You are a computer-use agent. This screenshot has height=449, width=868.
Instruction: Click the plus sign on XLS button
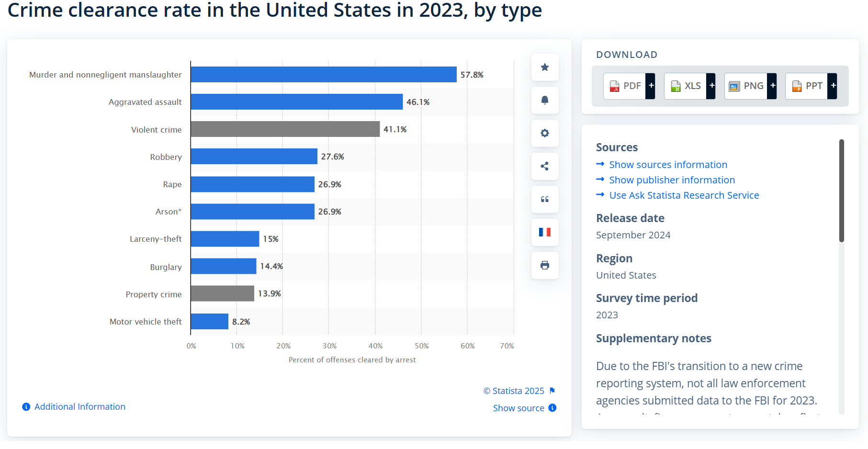711,86
